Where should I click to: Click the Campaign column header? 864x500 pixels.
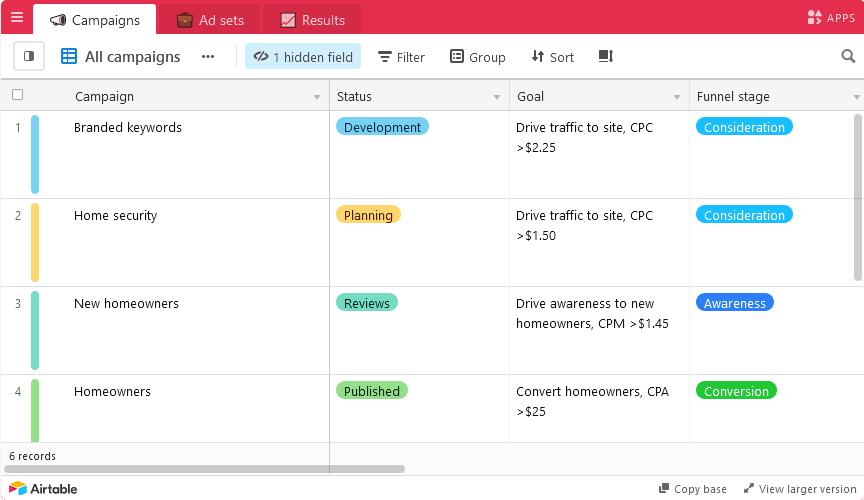tap(165, 96)
